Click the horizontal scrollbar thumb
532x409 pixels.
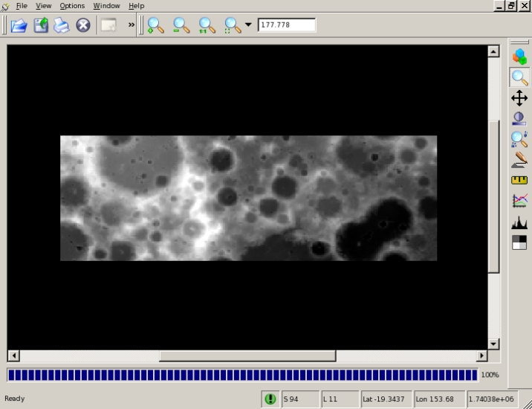pyautogui.click(x=247, y=355)
